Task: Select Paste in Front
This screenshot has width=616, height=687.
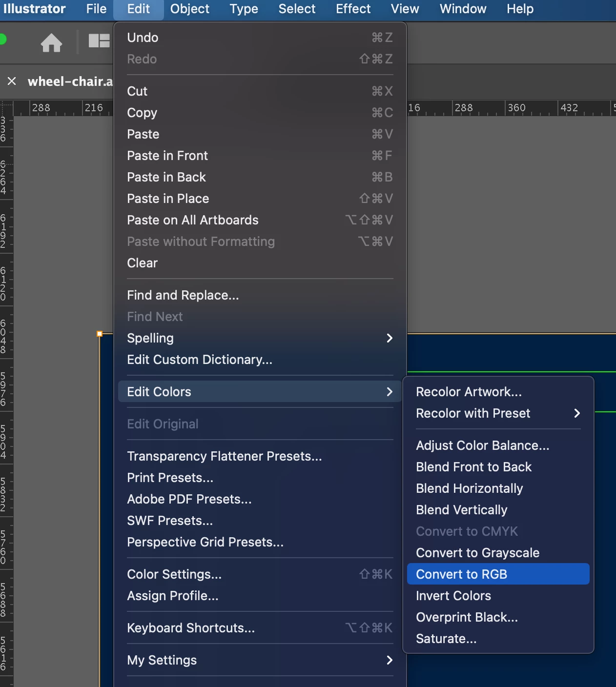Action: click(x=260, y=156)
